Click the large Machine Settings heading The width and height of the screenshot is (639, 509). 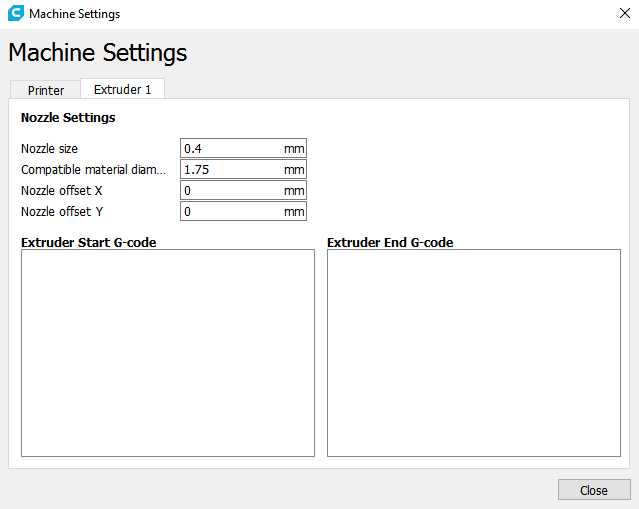point(98,53)
